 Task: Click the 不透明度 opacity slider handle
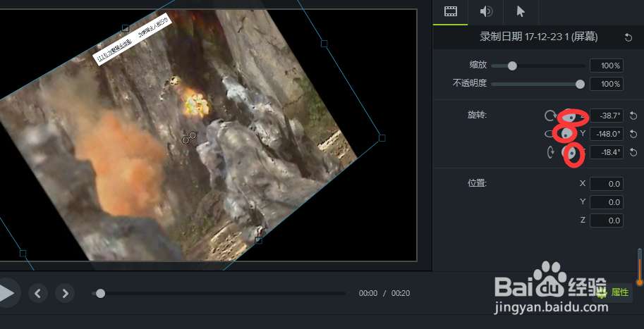580,84
